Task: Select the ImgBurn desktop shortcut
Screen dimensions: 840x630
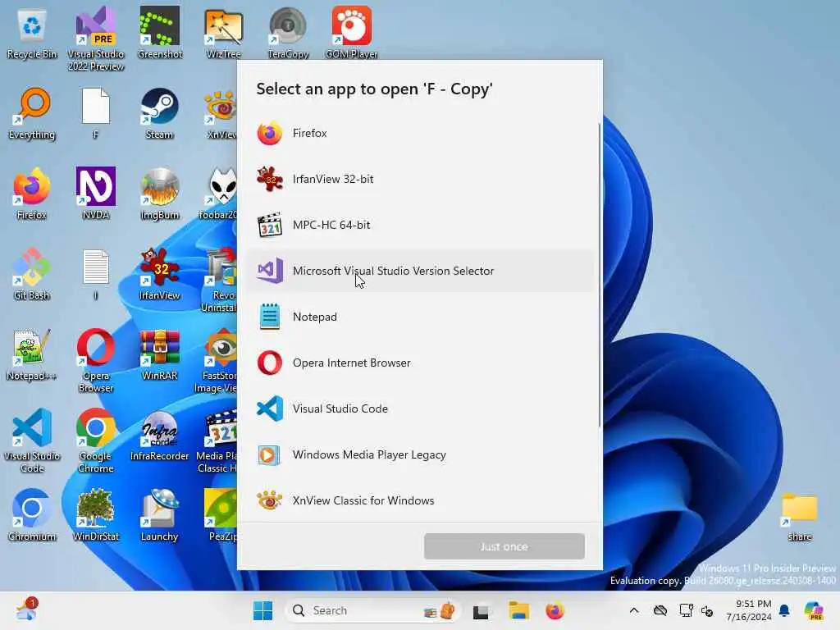Action: click(160, 194)
